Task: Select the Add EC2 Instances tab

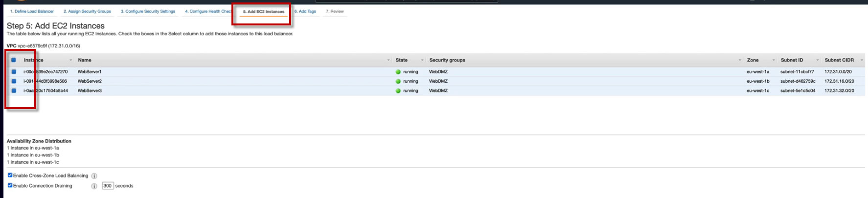Action: (264, 11)
